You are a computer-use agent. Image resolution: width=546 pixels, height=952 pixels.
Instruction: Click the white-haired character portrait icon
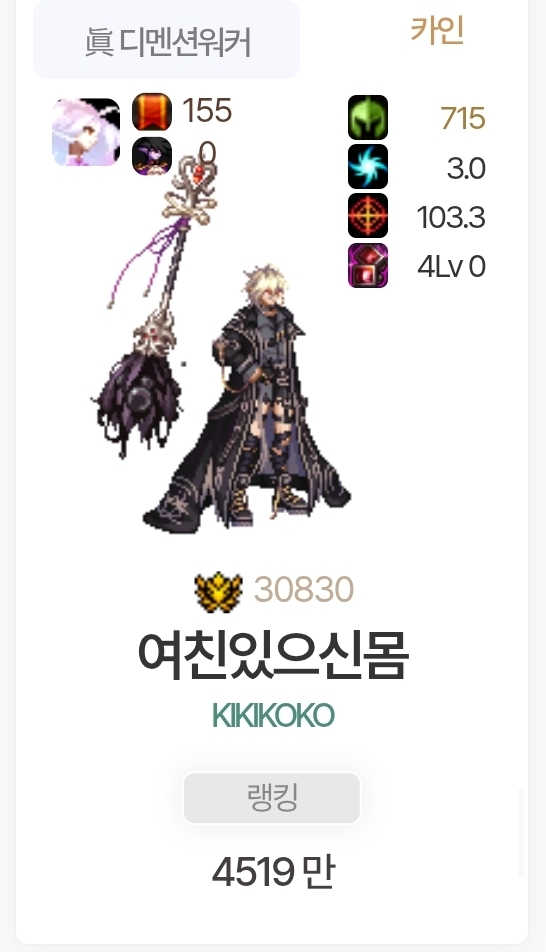coord(86,132)
